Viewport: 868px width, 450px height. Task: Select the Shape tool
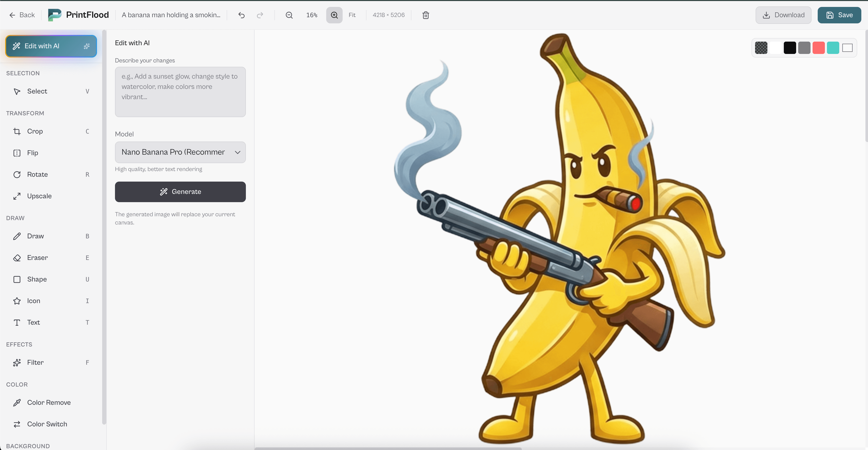pos(37,279)
